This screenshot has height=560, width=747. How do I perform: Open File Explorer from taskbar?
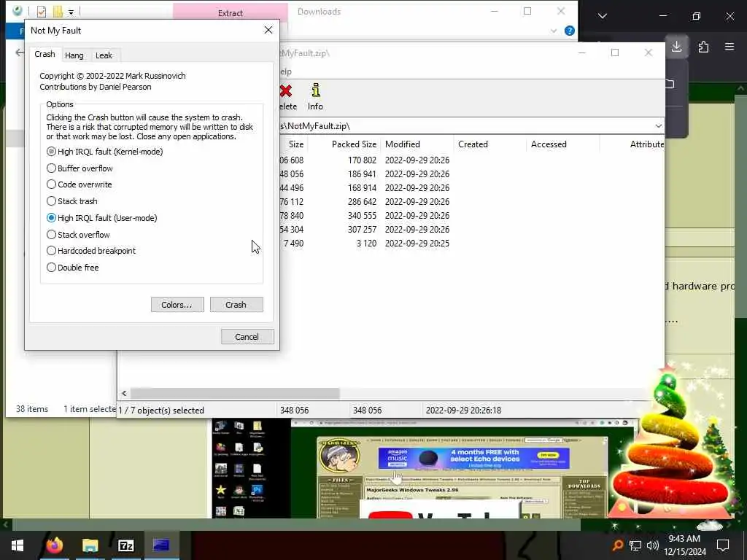coord(90,545)
